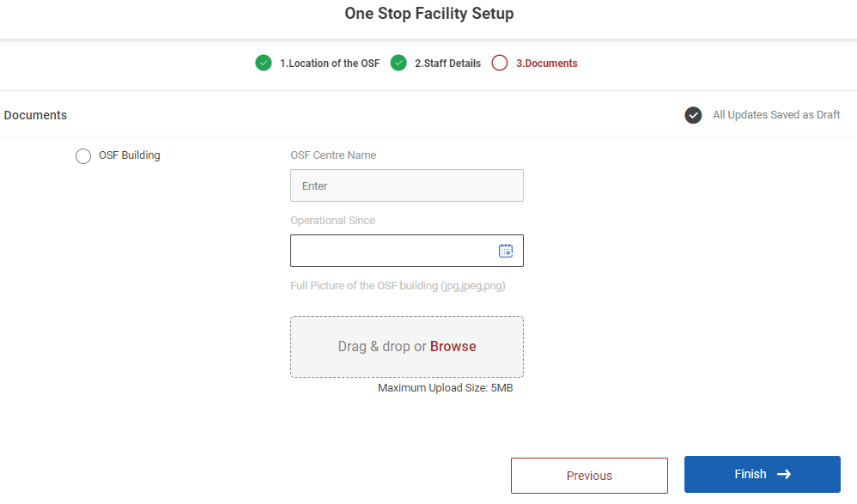Go to the 1.Location of the OSF step
This screenshot has width=857, height=504.
[x=330, y=64]
